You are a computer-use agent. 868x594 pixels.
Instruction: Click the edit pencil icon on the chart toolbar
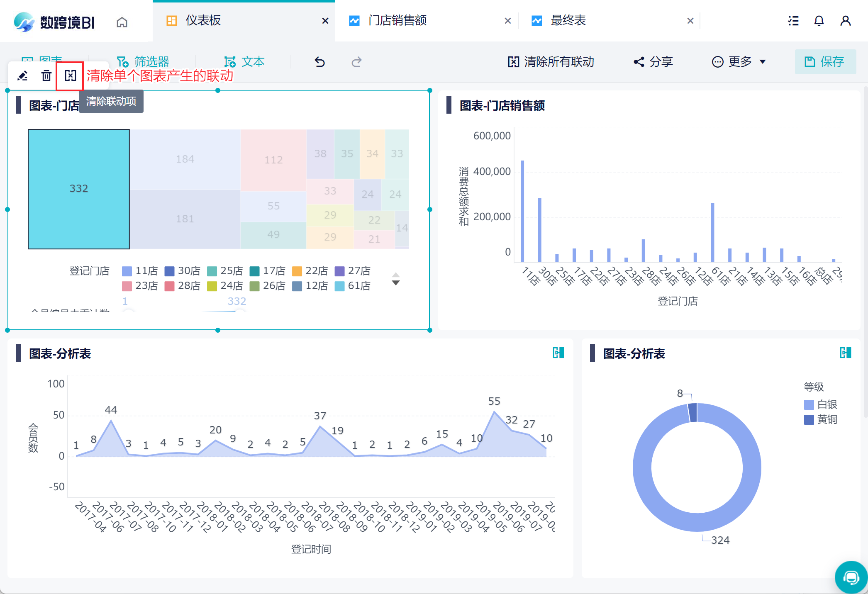(x=23, y=75)
